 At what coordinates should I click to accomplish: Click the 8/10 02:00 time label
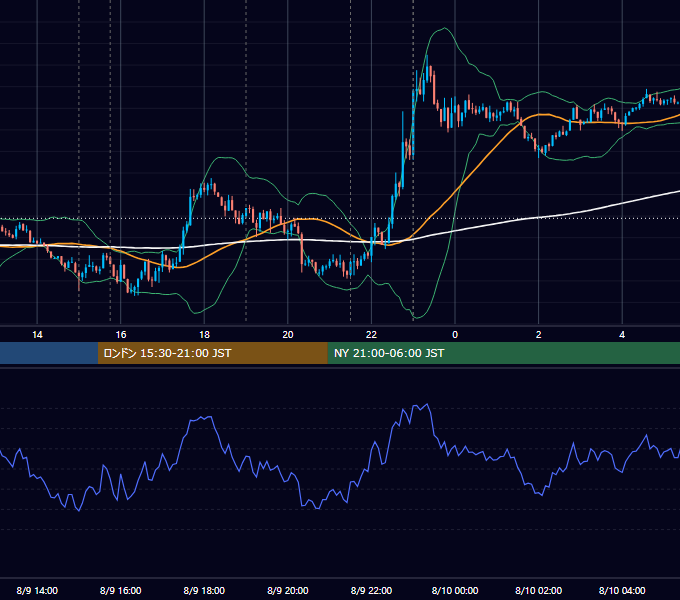tap(539, 590)
